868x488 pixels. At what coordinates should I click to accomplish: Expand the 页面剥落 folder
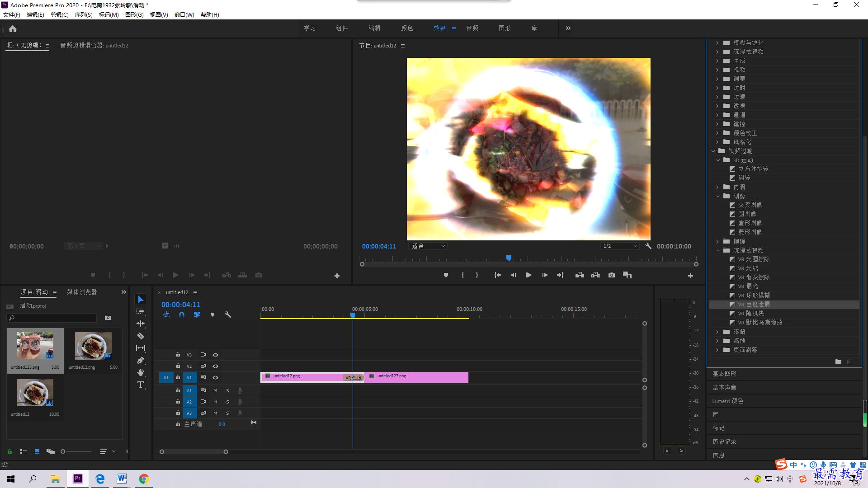(717, 350)
